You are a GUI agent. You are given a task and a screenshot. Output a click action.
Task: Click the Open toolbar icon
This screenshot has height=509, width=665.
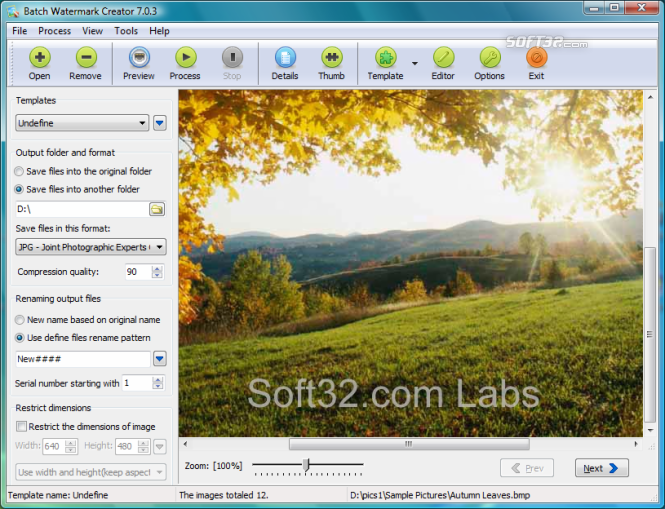(39, 57)
